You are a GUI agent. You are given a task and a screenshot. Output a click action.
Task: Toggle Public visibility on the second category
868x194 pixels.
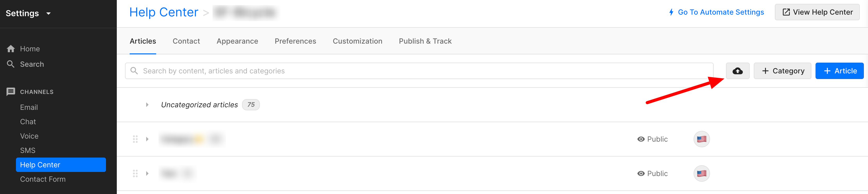click(652, 173)
